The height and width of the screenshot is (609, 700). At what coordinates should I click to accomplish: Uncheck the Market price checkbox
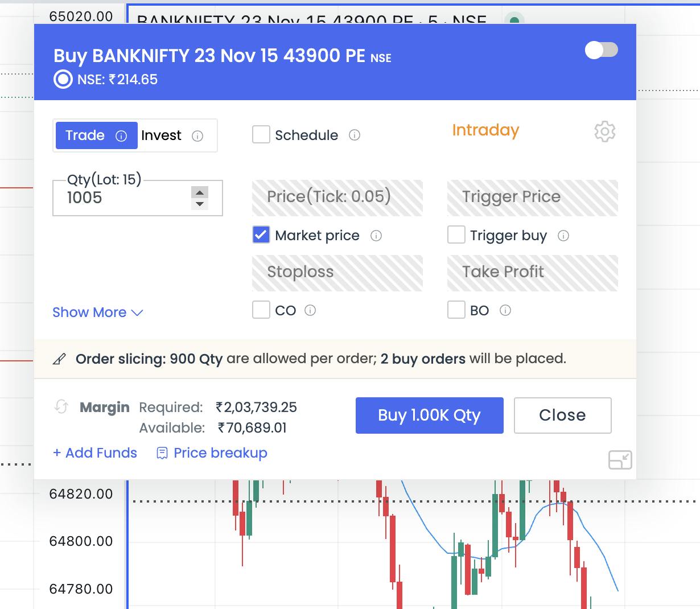click(x=261, y=235)
